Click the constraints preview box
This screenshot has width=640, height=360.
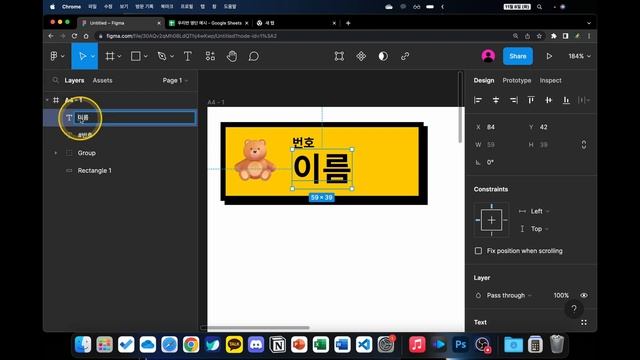[x=491, y=220]
